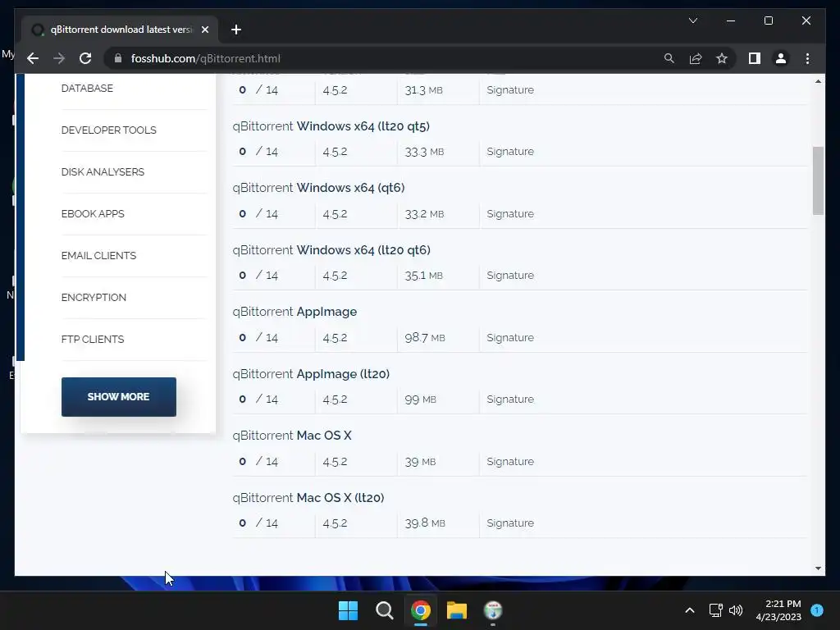Close the qBittorrent download tab

tap(204, 30)
